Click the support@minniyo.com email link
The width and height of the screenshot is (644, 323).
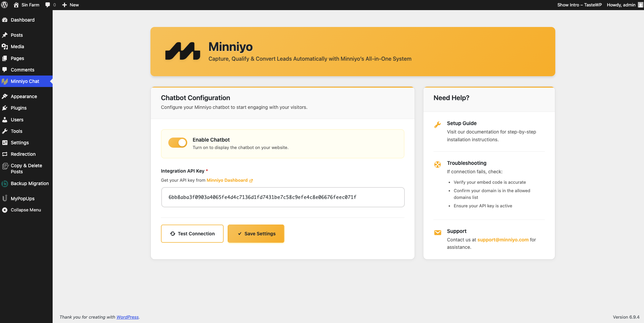[503, 240]
